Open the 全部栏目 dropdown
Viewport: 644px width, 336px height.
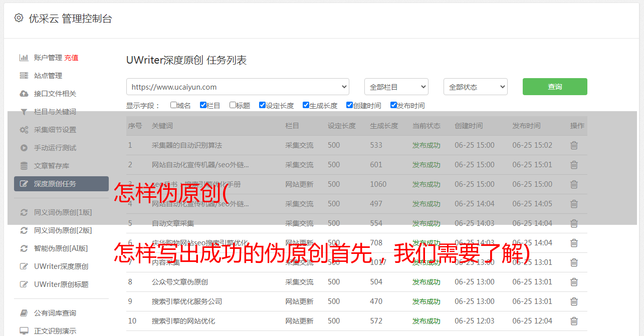point(396,87)
